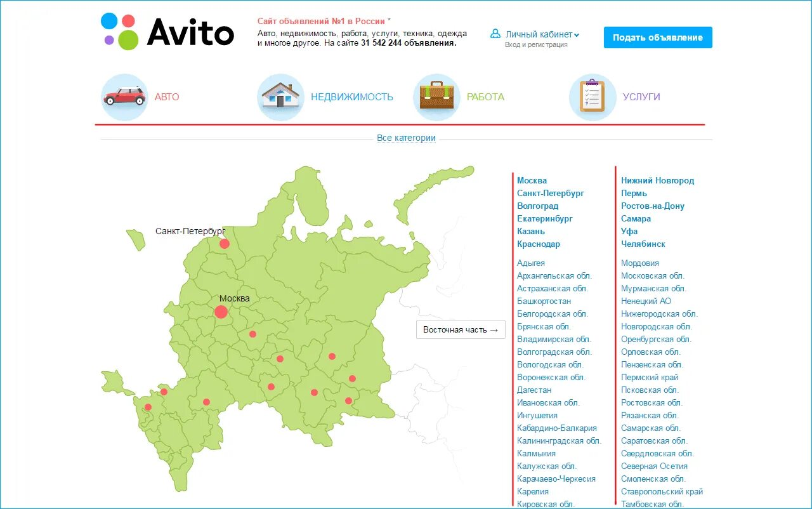Image resolution: width=812 pixels, height=509 pixels.
Task: Select region Брянская обл.
Action: coord(544,326)
